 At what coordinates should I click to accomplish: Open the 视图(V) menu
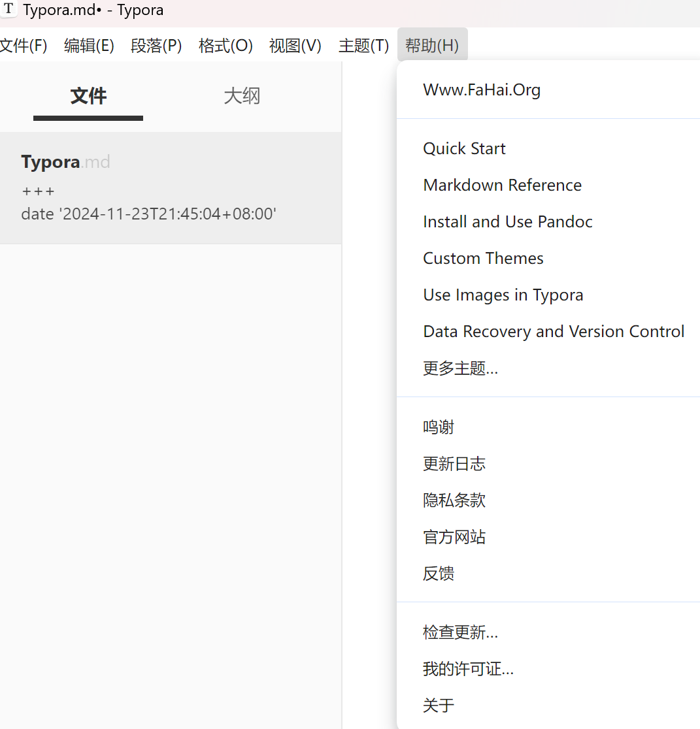295,46
